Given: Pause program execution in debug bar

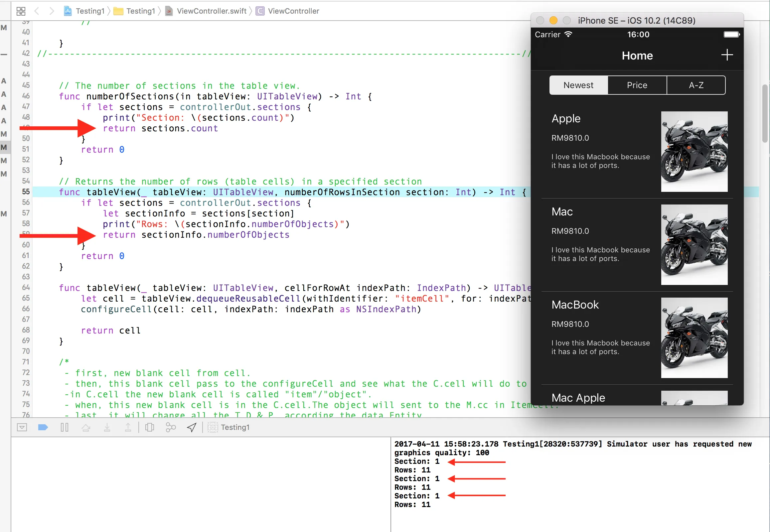Looking at the screenshot, I should tap(65, 427).
